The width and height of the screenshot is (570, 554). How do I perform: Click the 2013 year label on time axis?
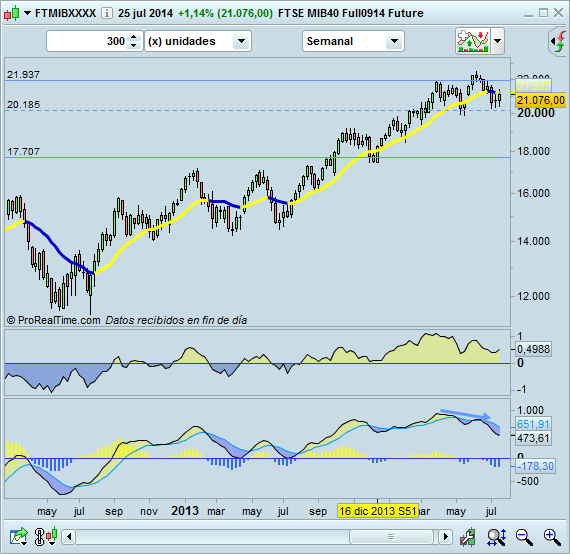pos(185,511)
